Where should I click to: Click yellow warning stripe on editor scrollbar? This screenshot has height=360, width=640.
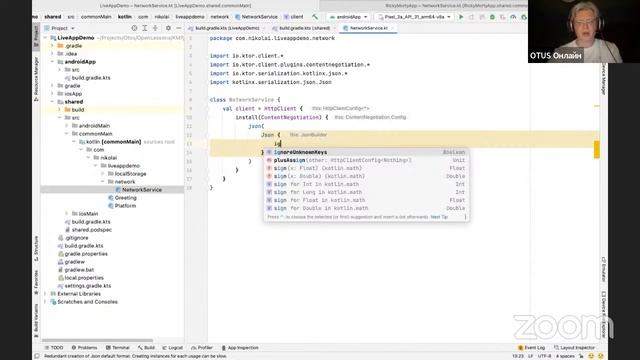click(597, 149)
